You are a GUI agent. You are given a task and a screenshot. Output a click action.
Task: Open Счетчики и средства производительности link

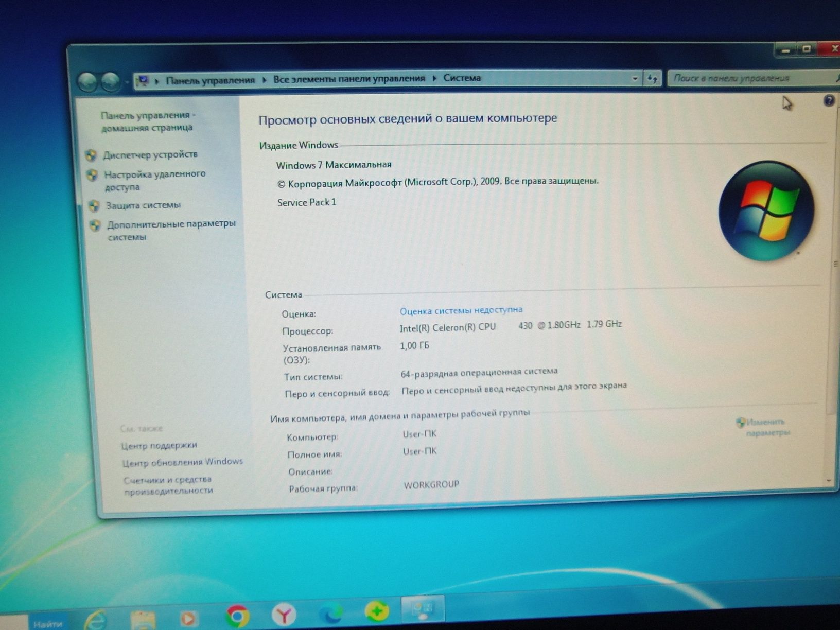coord(168,485)
